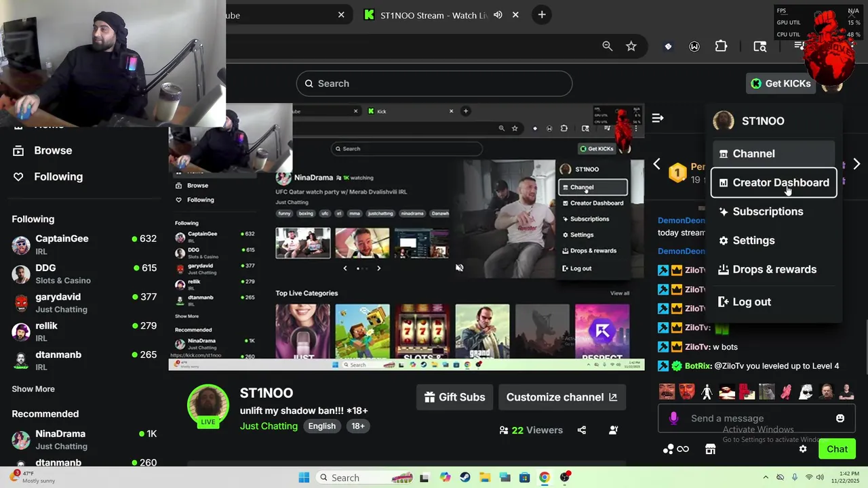Open Steam from the taskbar
Screen dimensions: 868x488
[465, 477]
